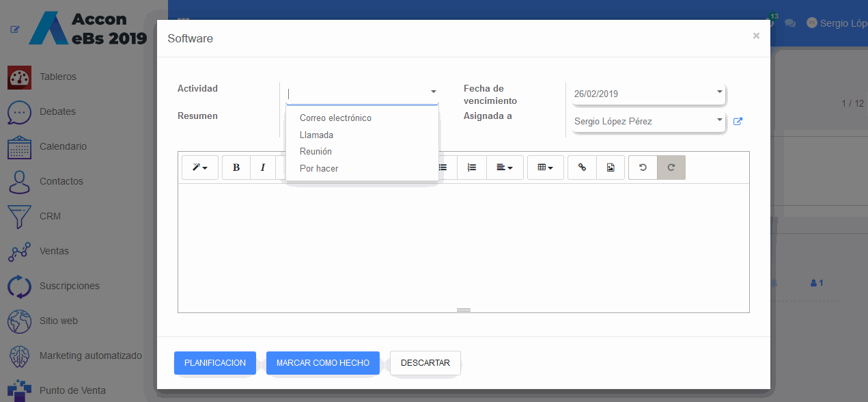Toggle italic formatting in the editor
Screen dimensions: 868x402
262,167
